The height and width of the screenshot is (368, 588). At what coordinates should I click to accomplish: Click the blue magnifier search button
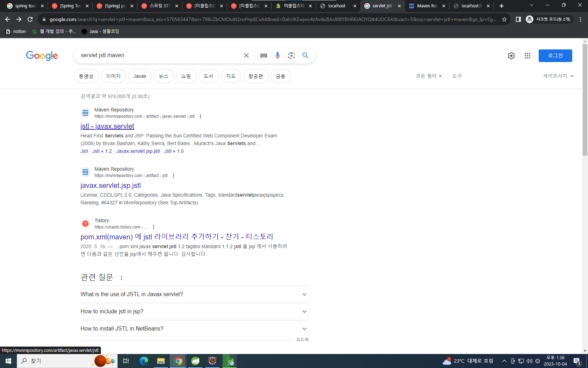[306, 55]
